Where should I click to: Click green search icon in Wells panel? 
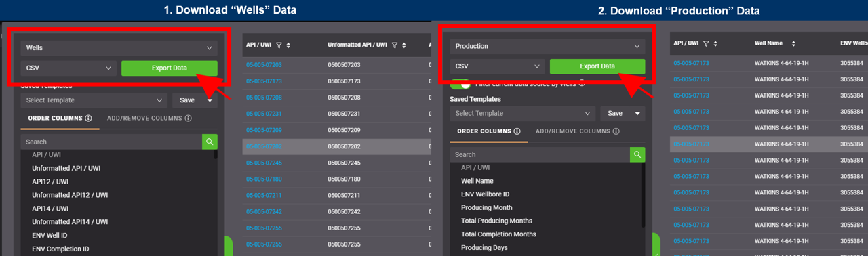coord(210,142)
